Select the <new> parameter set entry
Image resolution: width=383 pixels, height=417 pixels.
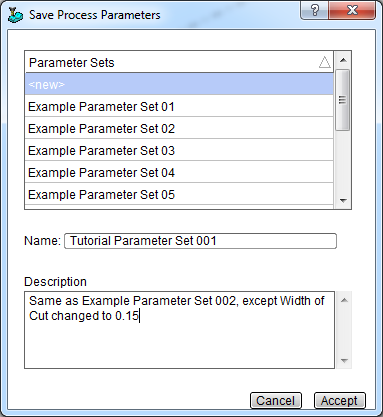coord(179,84)
